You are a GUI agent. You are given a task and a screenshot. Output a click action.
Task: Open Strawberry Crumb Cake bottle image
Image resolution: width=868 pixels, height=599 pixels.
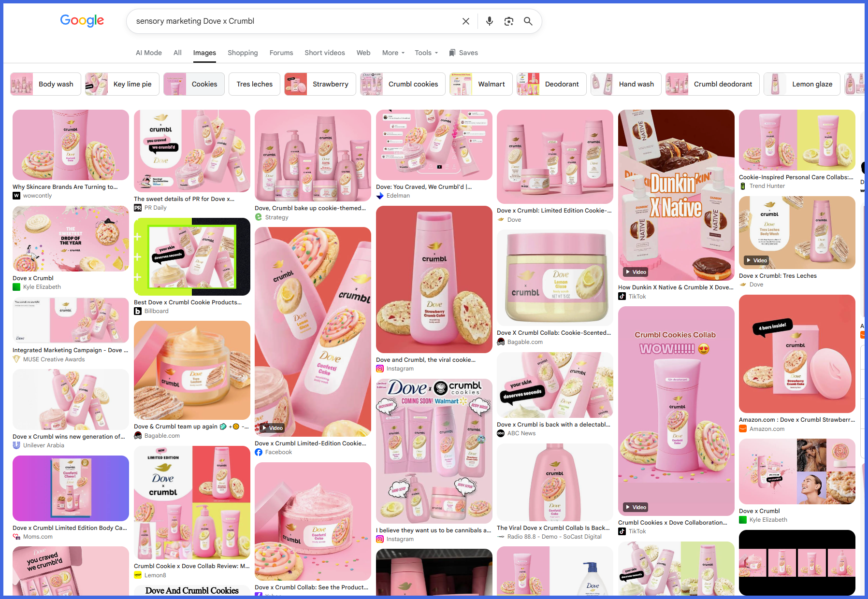(434, 279)
